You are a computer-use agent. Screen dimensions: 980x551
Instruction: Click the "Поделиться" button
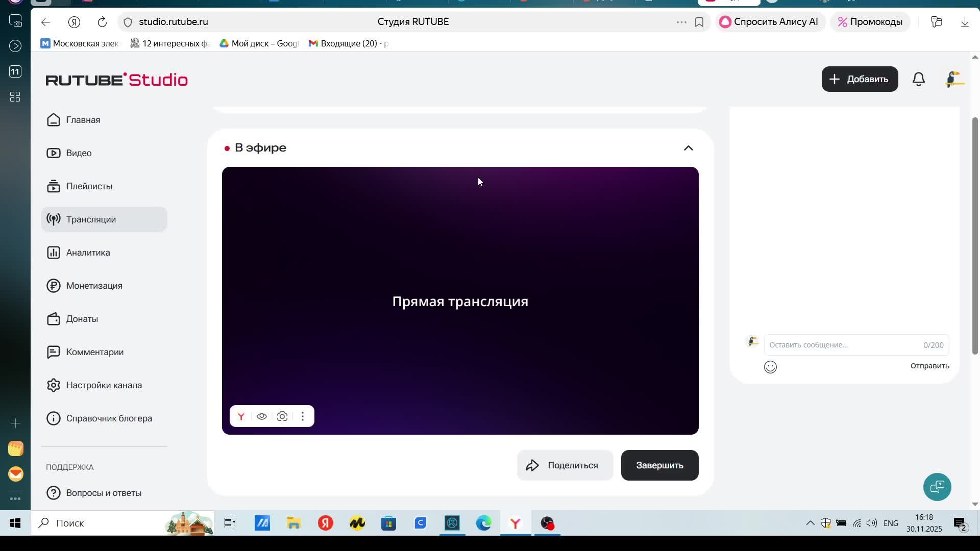point(565,465)
